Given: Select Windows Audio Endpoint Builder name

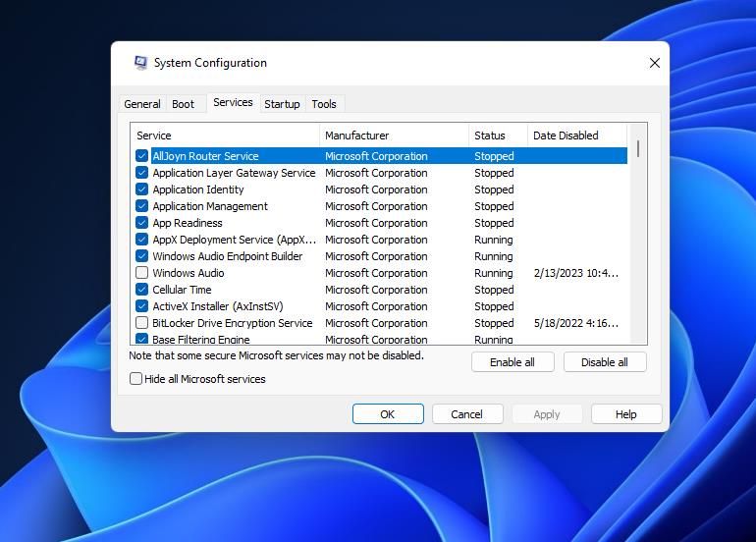Looking at the screenshot, I should [x=228, y=256].
